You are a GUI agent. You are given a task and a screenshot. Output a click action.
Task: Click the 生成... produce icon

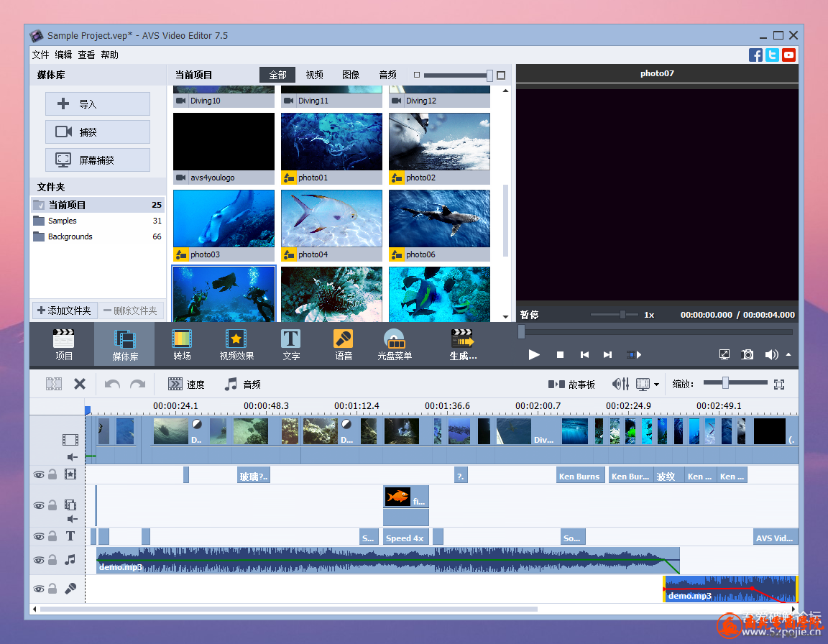pyautogui.click(x=463, y=344)
